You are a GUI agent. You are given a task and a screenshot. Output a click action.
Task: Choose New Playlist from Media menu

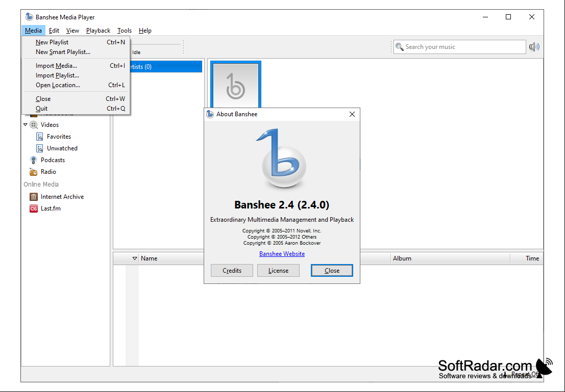(76, 42)
